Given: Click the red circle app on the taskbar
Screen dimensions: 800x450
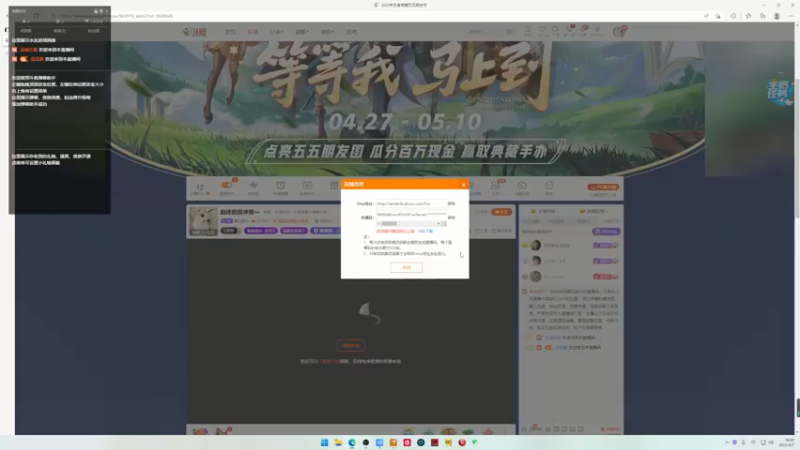Looking at the screenshot, I should click(x=462, y=442).
